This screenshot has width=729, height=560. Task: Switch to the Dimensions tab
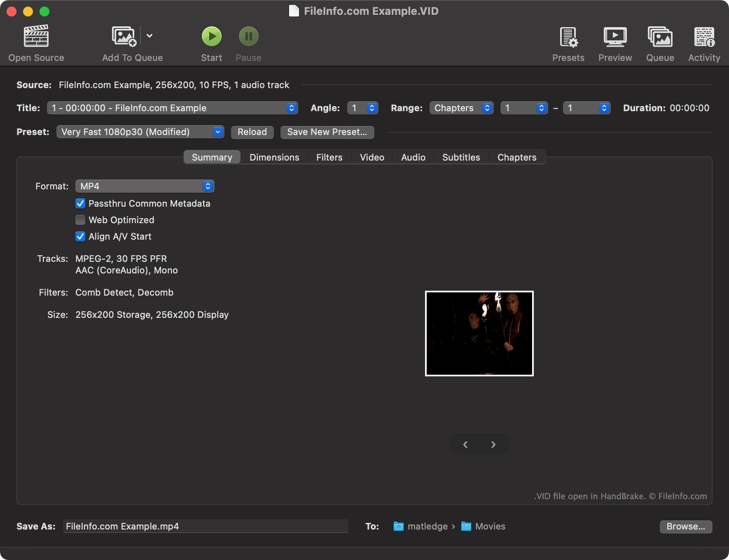point(274,157)
